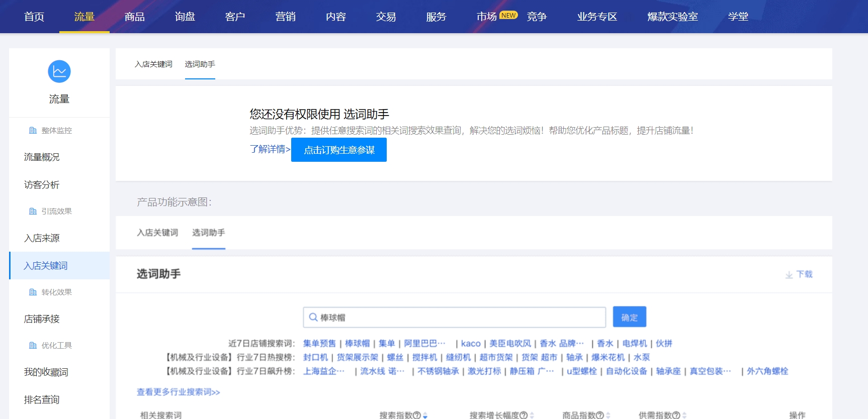Click the 转化效果 section icon
This screenshot has height=419, width=868.
point(33,292)
